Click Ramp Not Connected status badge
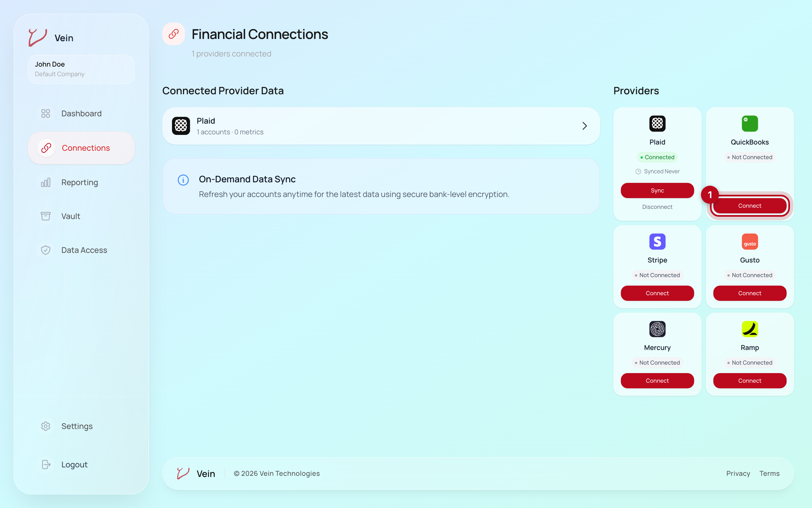This screenshot has height=508, width=812. coord(750,363)
